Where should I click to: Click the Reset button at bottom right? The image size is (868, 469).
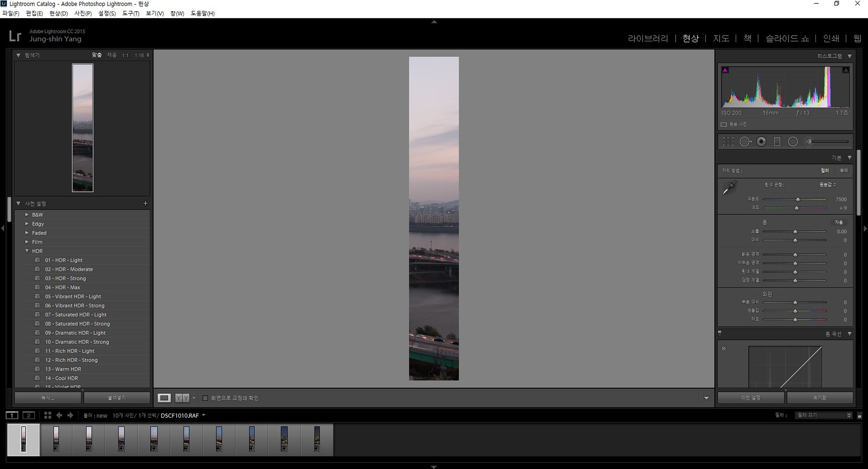click(819, 398)
